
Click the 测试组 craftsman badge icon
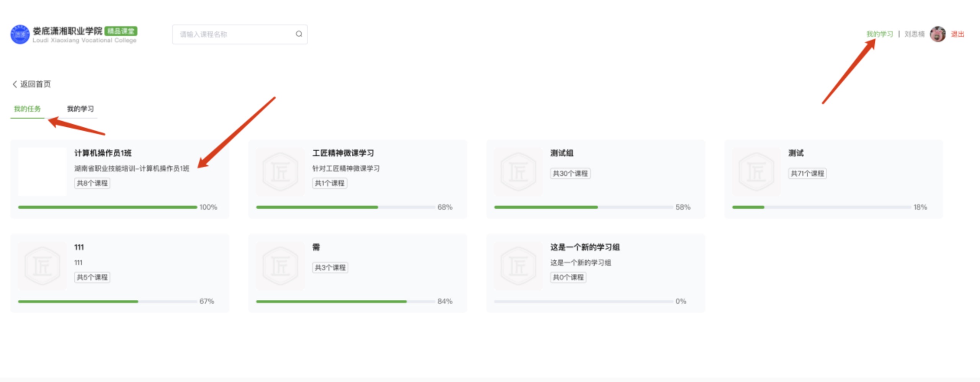coord(518,171)
